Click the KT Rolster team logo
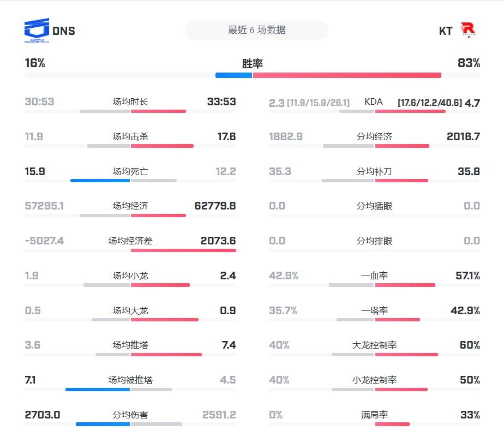Image resolution: width=504 pixels, height=437 pixels. pos(468,31)
